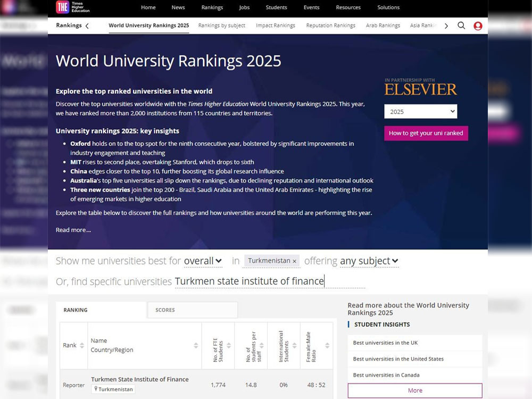The image size is (532, 399).
Task: Open the Students menu item
Action: pos(276,7)
